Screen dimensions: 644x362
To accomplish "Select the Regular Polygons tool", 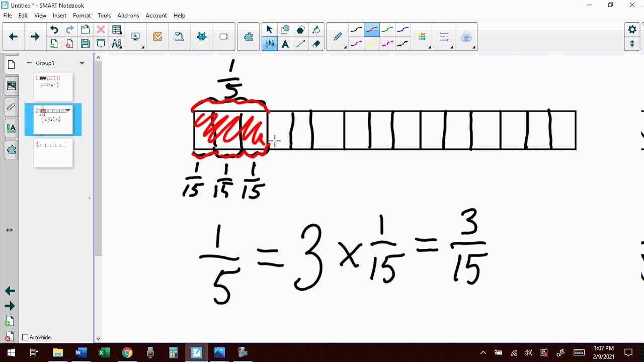I will coord(300,30).
